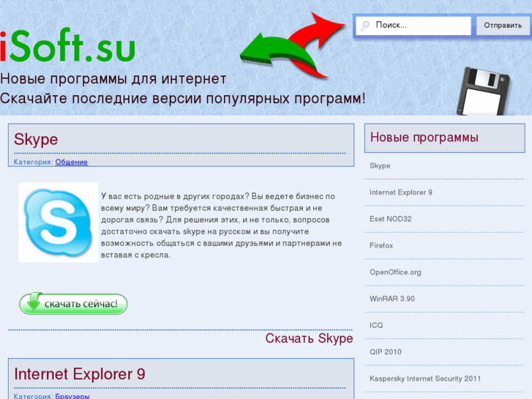Open the Internet Explorer 9 article heading
The image size is (532, 399).
click(x=80, y=374)
